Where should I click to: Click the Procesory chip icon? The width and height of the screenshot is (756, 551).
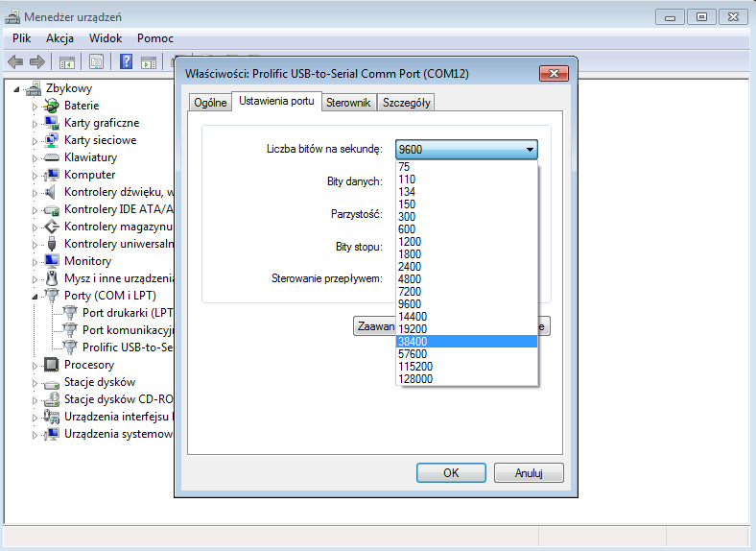point(52,365)
